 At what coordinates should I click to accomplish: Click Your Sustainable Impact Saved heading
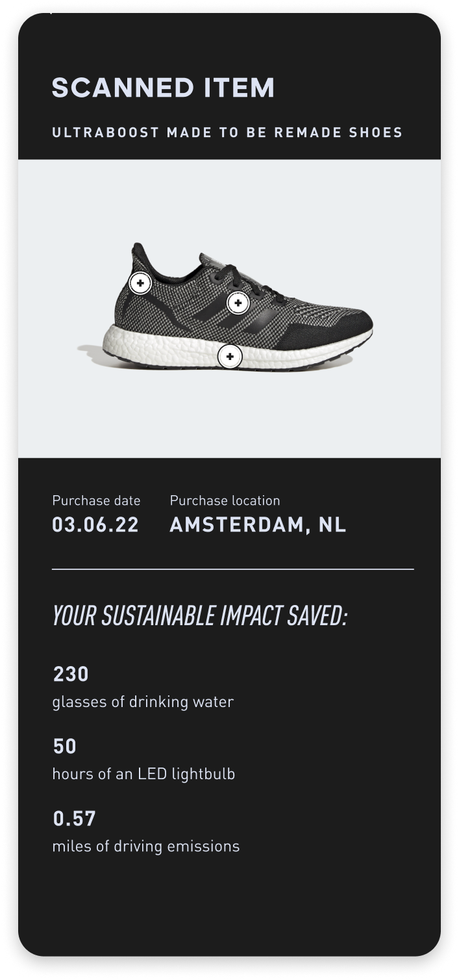pyautogui.click(x=199, y=616)
